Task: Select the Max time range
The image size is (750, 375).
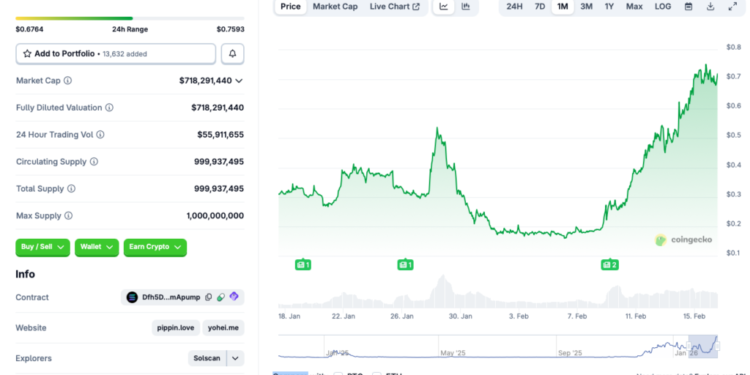Action: click(634, 7)
